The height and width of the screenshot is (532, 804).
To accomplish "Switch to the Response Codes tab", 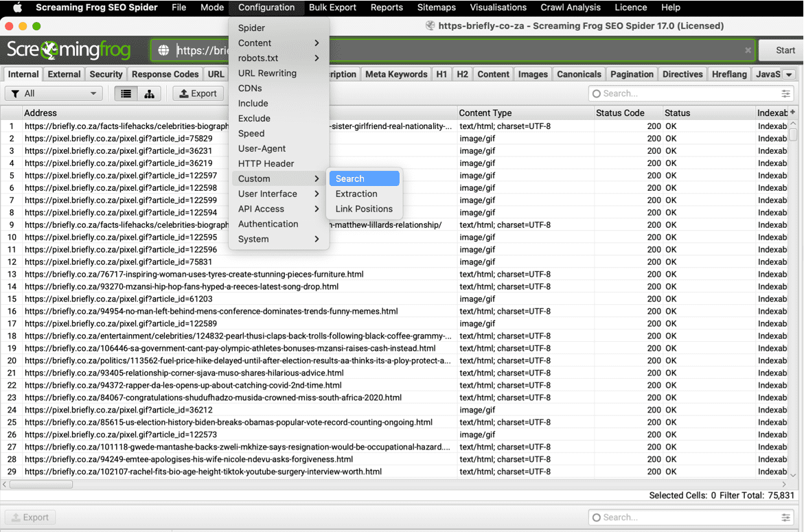I will click(x=165, y=74).
